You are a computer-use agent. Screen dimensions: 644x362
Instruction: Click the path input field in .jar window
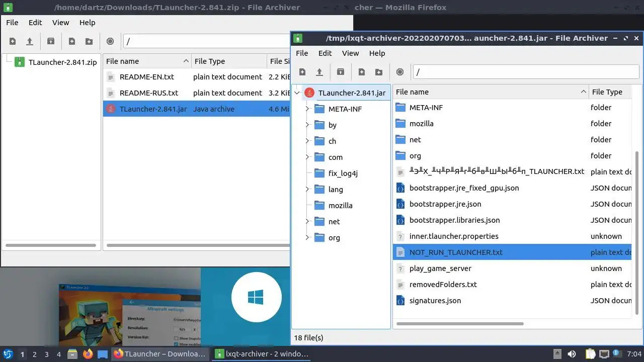(526, 72)
